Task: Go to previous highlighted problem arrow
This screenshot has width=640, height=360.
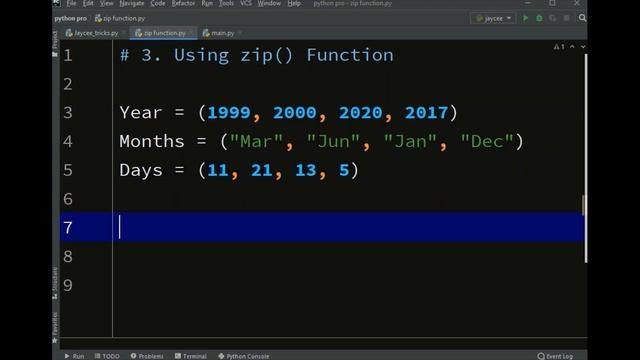Action: click(572, 47)
